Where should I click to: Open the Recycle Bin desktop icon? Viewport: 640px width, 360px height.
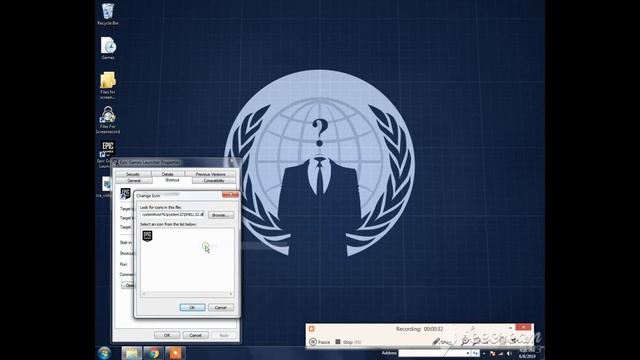point(108,14)
